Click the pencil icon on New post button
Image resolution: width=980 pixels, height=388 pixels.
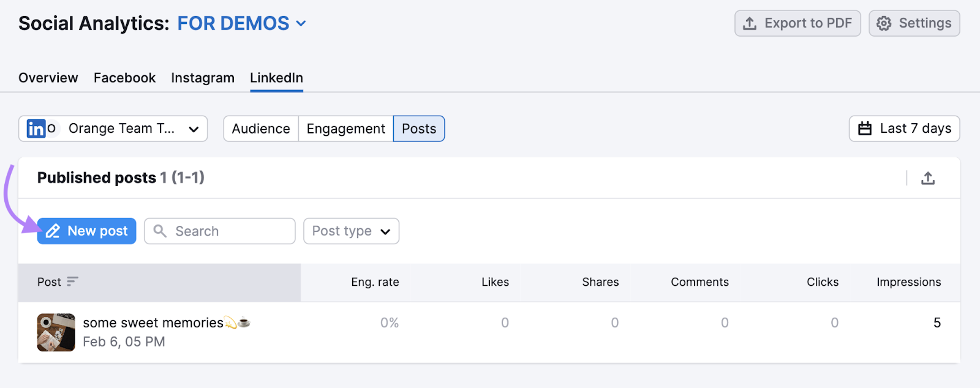tap(53, 231)
